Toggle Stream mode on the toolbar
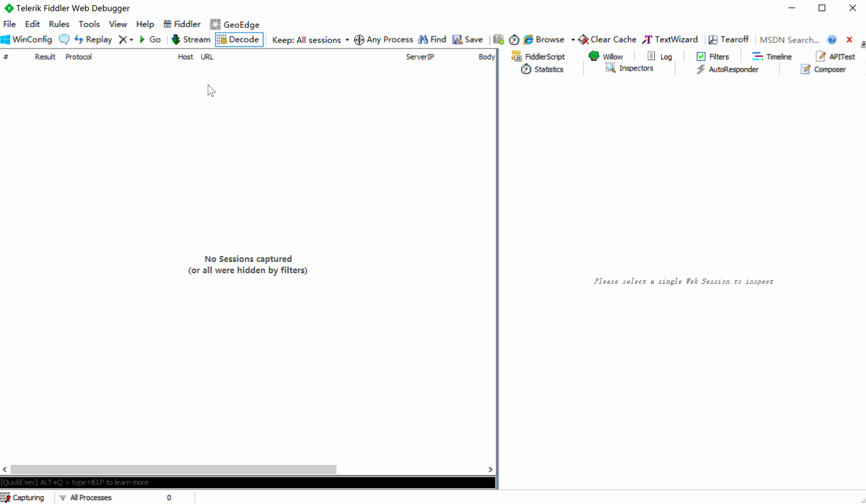 click(190, 40)
